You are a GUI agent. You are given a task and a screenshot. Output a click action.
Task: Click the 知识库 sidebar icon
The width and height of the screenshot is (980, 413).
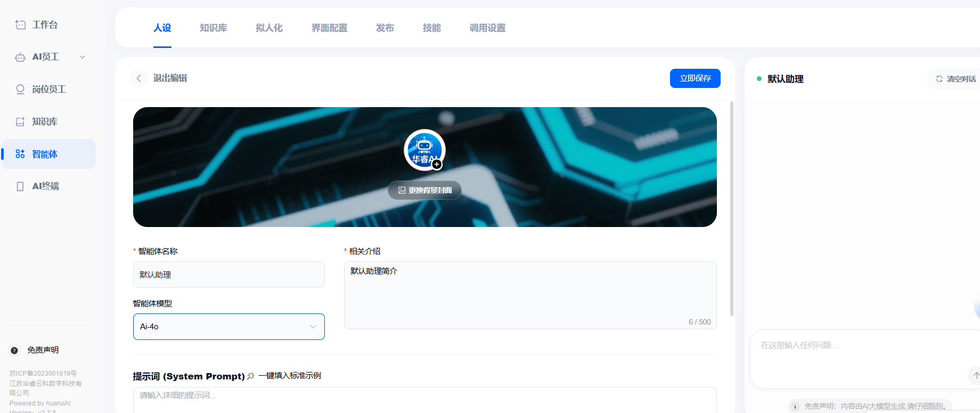[20, 122]
